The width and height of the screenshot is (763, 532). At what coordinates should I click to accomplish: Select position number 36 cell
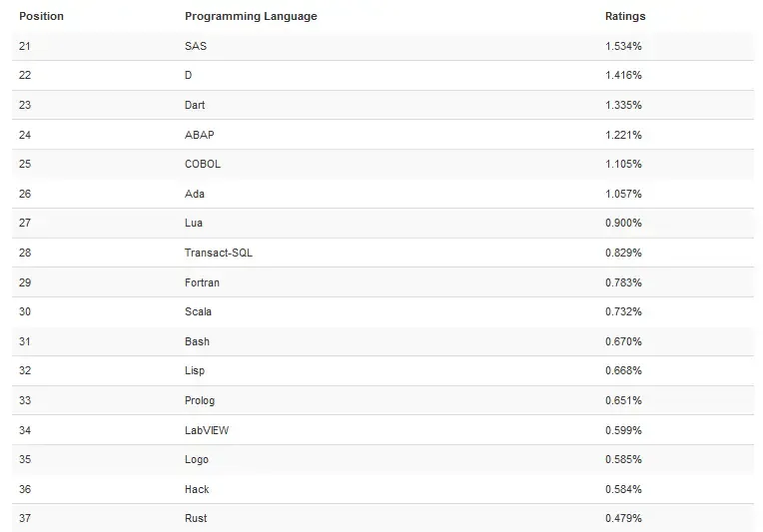pyautogui.click(x=25, y=489)
